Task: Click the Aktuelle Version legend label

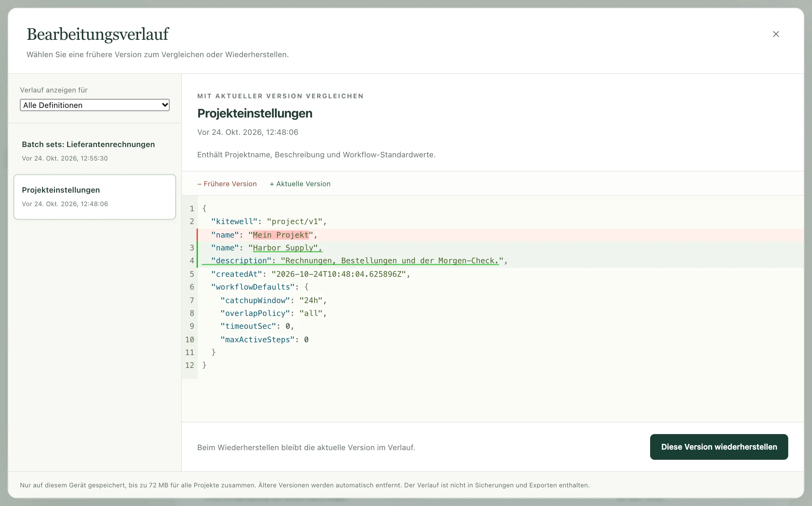Action: tap(300, 184)
